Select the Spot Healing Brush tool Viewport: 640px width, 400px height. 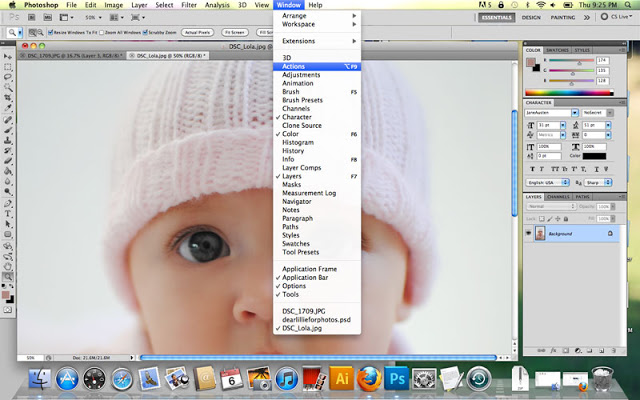tap(8, 120)
